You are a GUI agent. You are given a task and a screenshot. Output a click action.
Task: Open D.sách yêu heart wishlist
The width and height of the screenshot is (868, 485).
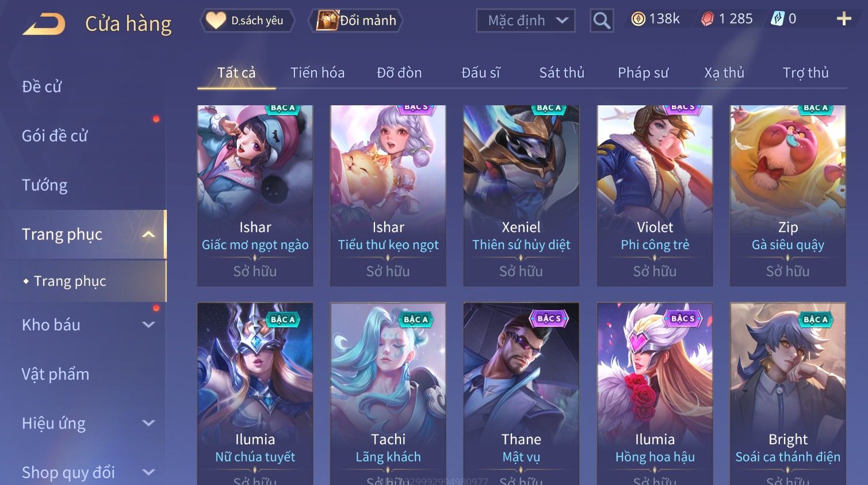[247, 21]
